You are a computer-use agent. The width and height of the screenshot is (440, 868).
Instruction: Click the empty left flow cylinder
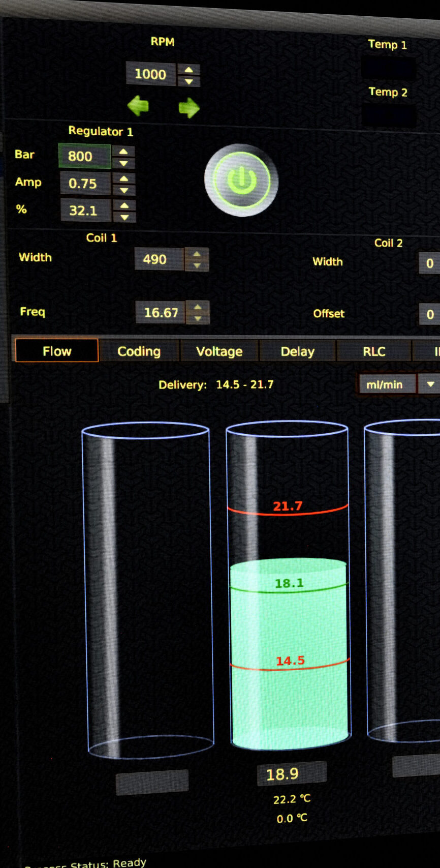coord(148,590)
